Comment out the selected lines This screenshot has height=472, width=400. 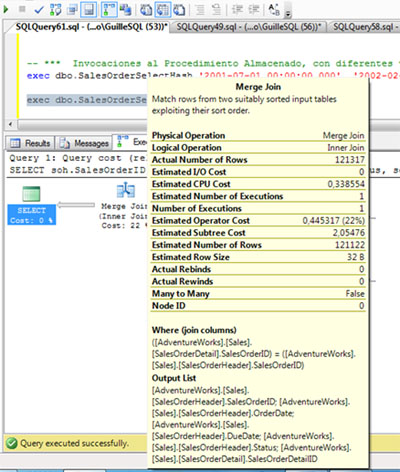tap(200, 10)
